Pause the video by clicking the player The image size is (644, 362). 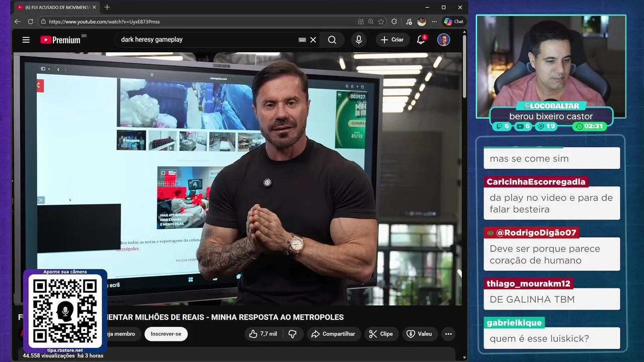237,178
